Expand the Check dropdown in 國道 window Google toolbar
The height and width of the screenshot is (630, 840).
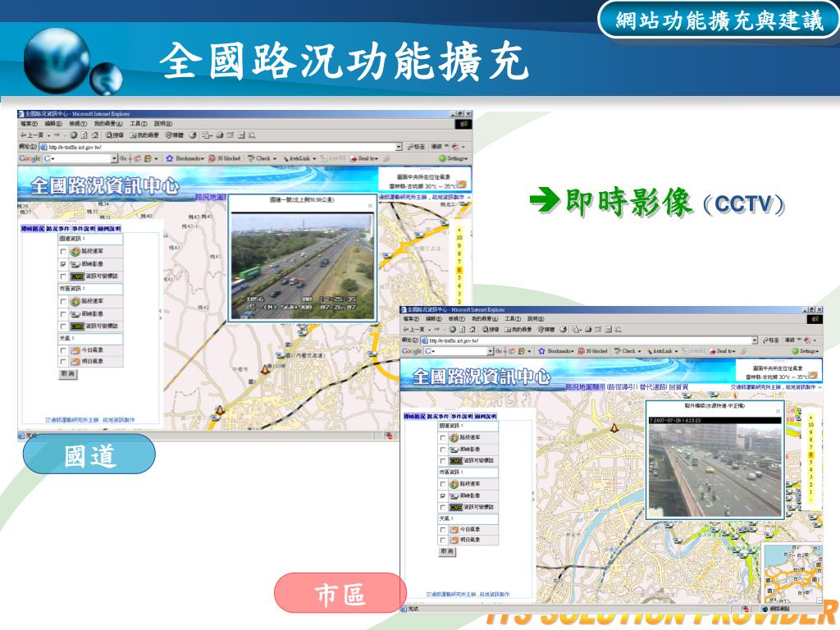pos(275,158)
